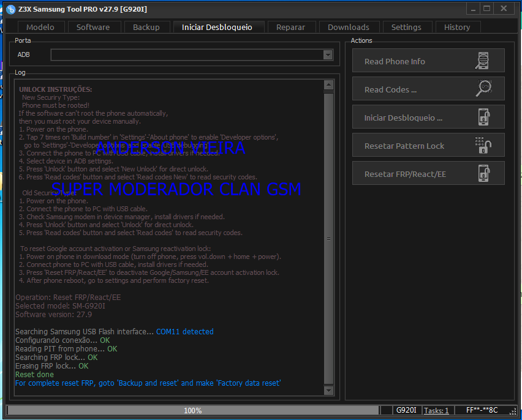The width and height of the screenshot is (522, 420).
Task: Click the Read Phone Info phone icon
Action: click(x=482, y=61)
